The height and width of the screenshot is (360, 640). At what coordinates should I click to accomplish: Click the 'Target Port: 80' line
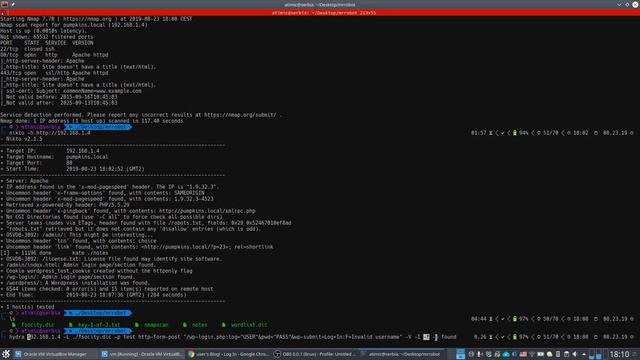tap(36, 163)
